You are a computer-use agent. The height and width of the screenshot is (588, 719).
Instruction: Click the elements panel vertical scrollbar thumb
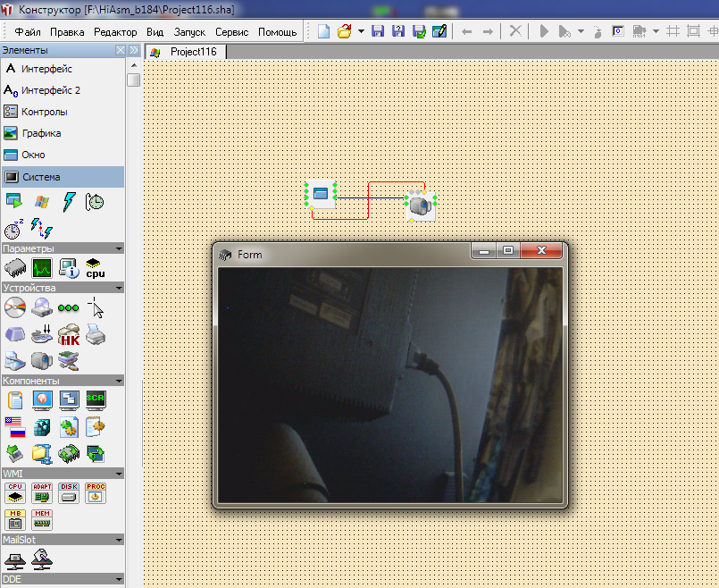[133, 80]
